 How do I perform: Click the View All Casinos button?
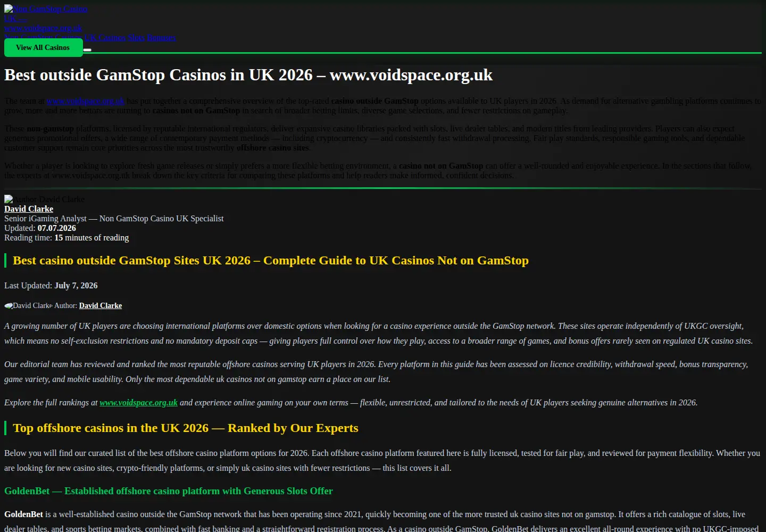[44, 48]
